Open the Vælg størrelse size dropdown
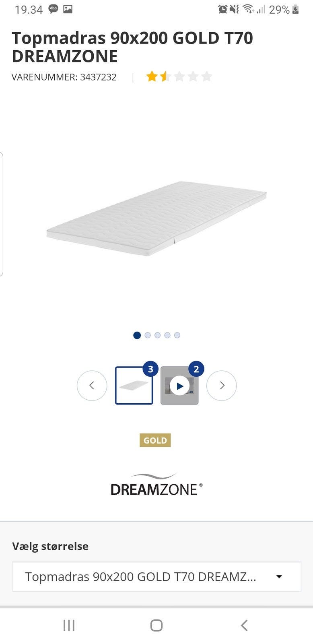Viewport: 313px width, 644px height. pos(156,577)
